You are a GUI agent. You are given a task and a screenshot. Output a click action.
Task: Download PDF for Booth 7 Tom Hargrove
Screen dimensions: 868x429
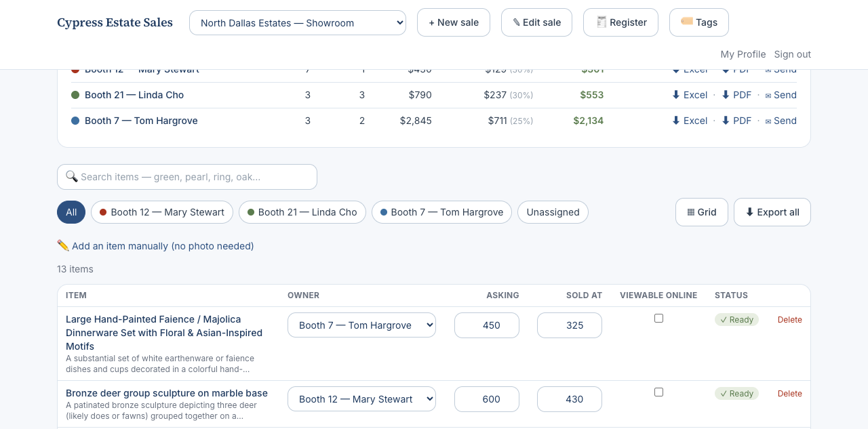click(736, 121)
